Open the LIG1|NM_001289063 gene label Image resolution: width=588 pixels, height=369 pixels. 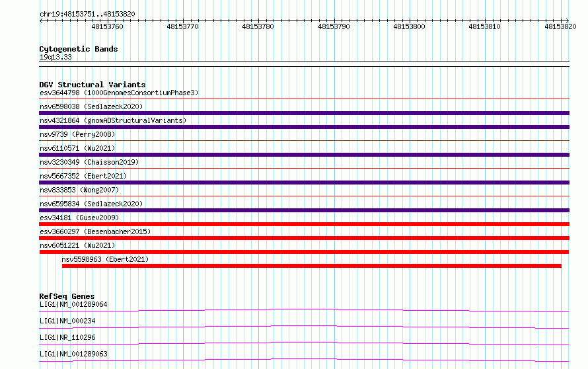pos(73,354)
